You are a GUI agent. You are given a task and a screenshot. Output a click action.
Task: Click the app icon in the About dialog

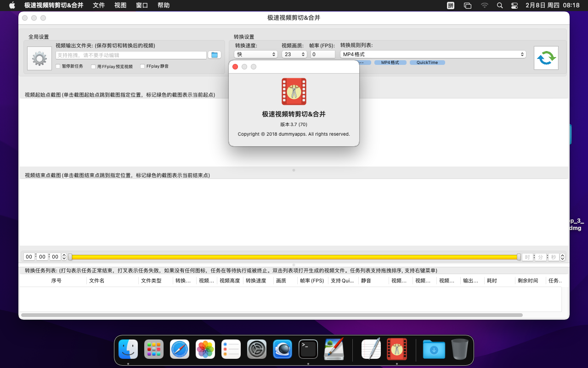coord(294,92)
